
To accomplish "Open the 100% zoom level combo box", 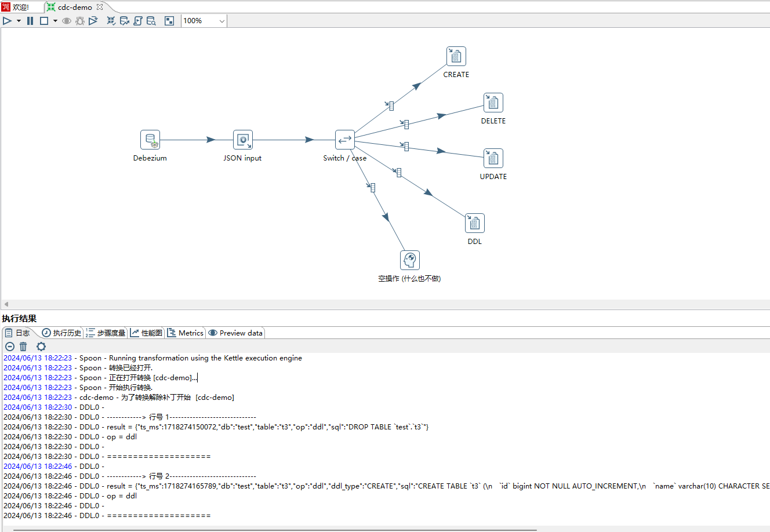I will [204, 21].
